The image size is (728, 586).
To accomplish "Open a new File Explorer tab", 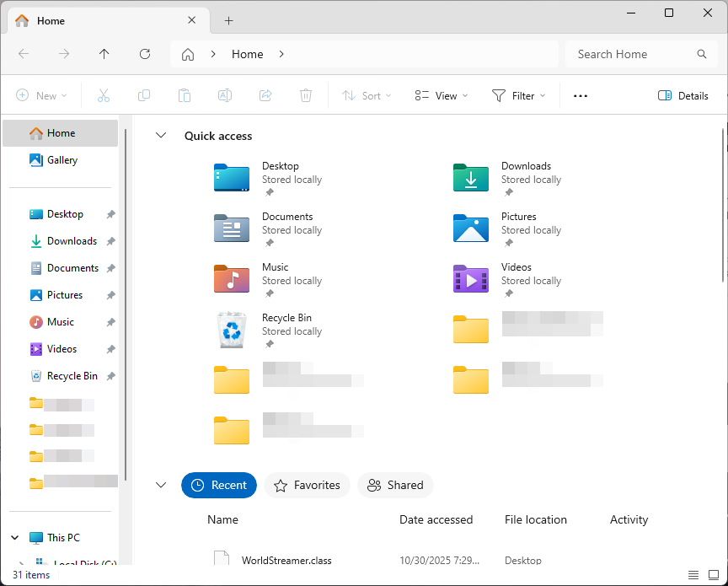I will [x=228, y=20].
